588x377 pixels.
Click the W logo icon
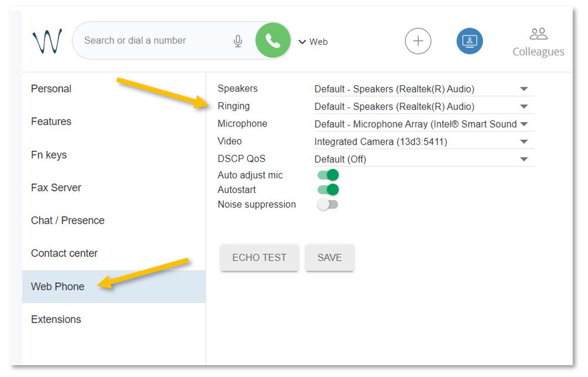(x=47, y=41)
